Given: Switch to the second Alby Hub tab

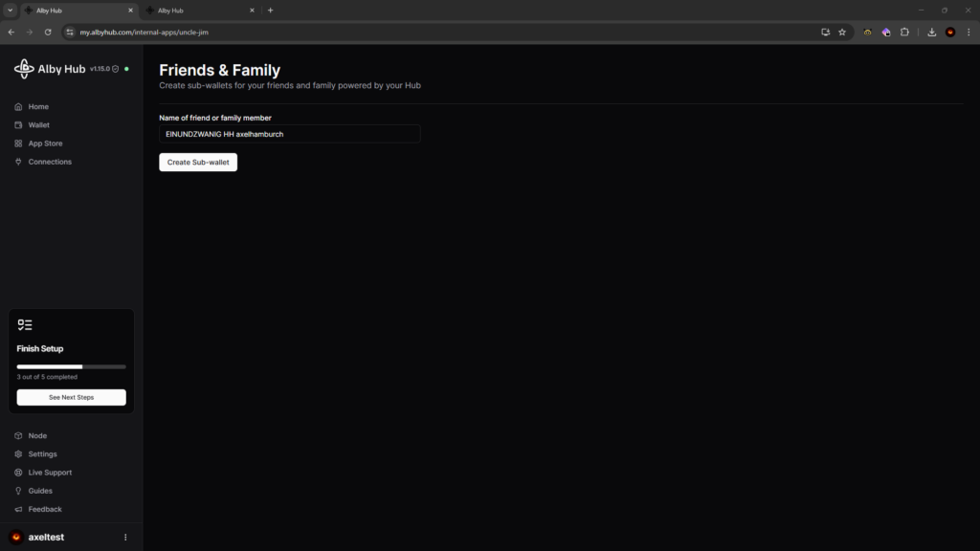Looking at the screenshot, I should (x=196, y=11).
